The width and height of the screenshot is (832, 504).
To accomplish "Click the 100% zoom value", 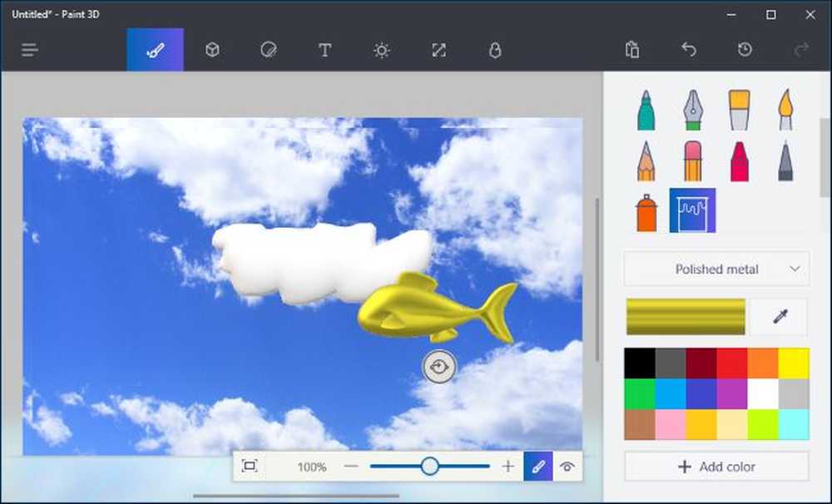I will pyautogui.click(x=311, y=467).
